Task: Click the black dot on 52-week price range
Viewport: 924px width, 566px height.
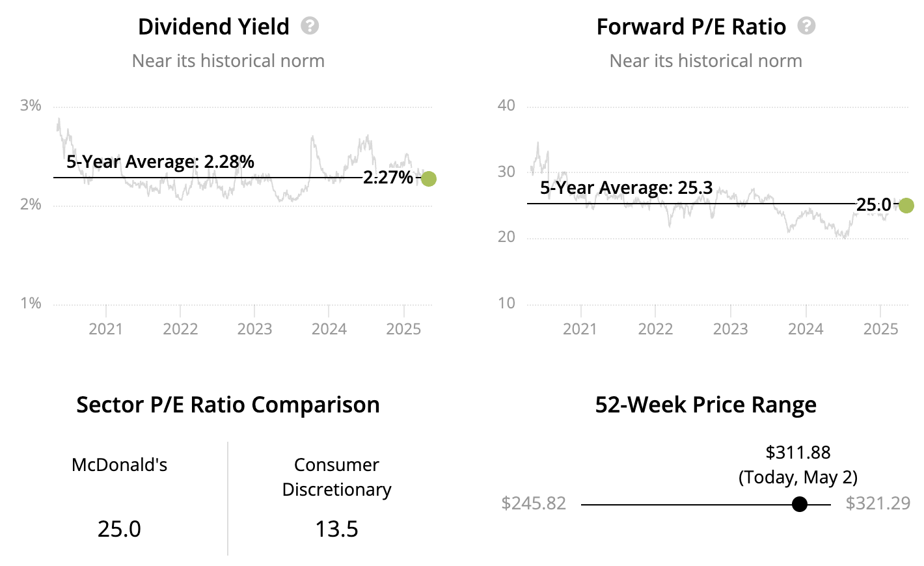Action: [800, 504]
